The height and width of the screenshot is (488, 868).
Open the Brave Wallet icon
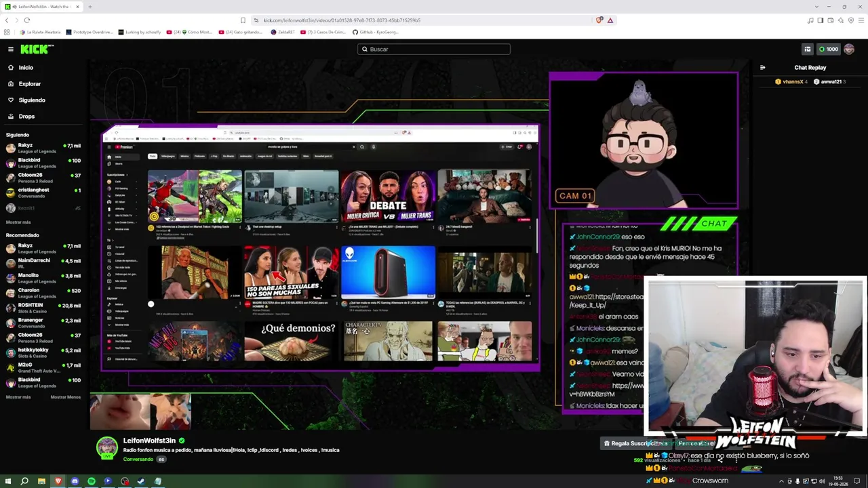click(x=831, y=20)
